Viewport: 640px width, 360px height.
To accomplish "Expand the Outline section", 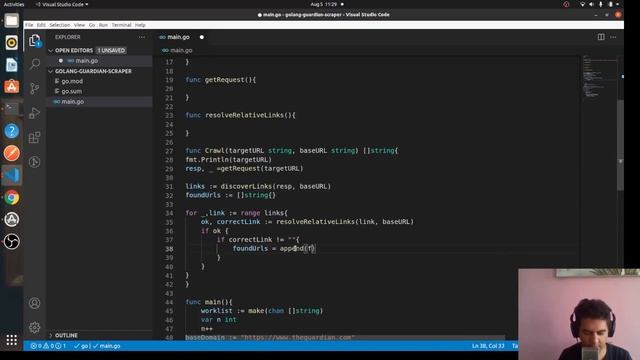I will point(66,336).
